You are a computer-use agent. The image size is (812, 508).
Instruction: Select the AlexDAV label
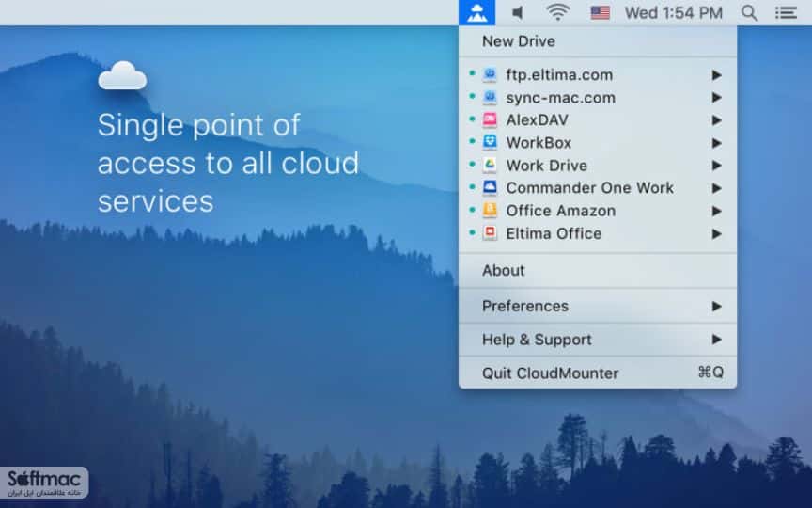coord(537,120)
